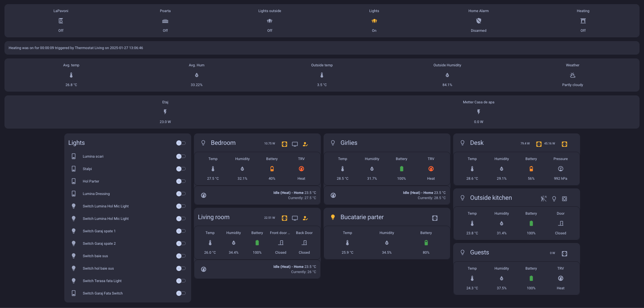Open the Poarta gate icon
The width and height of the screenshot is (644, 308).
[165, 21]
